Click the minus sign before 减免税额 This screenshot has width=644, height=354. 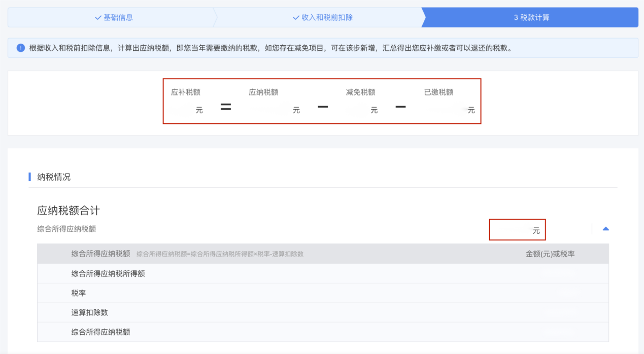tap(323, 107)
